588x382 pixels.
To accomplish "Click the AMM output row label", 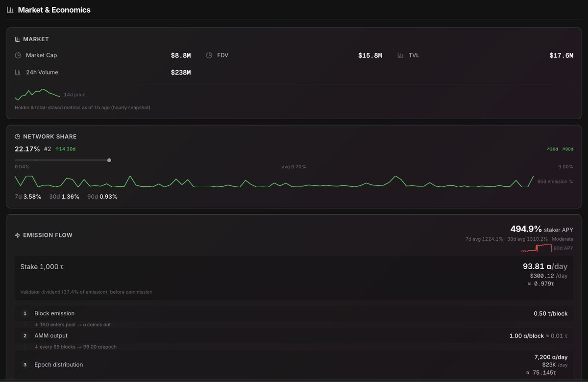I will tap(51, 336).
